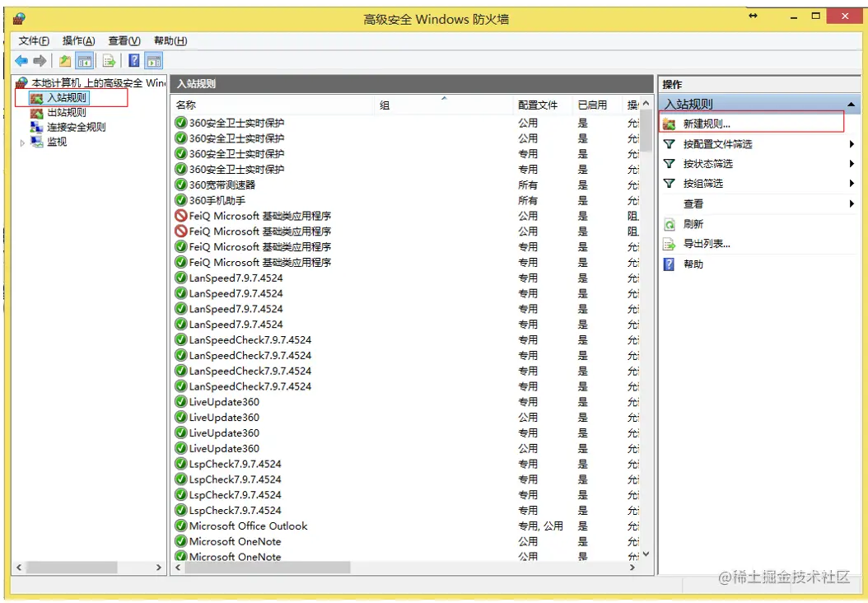Open the 帮助(H) menu
The height and width of the screenshot is (603, 868).
point(170,41)
